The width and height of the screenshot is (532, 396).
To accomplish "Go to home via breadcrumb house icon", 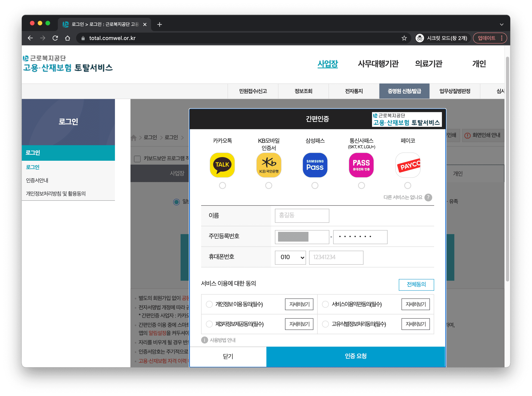I will click(x=134, y=138).
